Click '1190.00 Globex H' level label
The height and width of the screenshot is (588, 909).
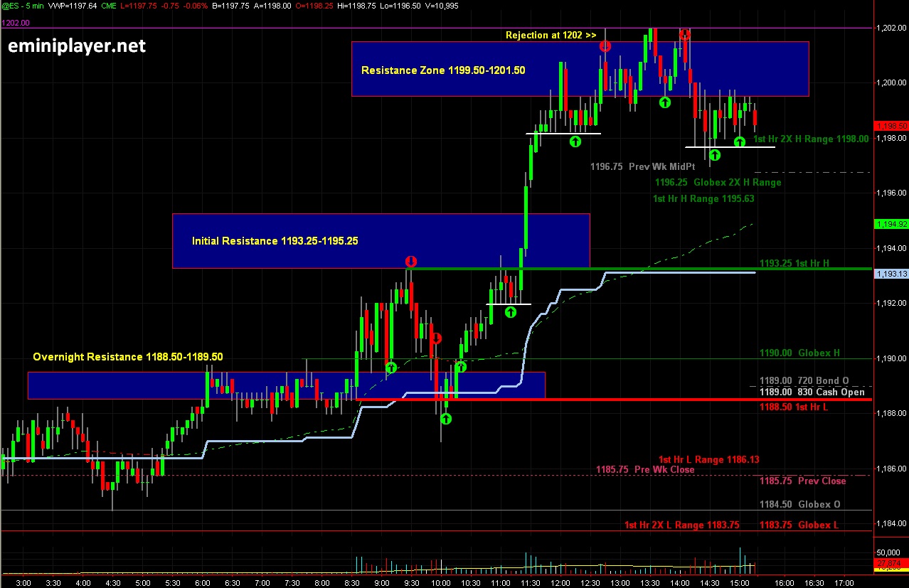pos(799,353)
